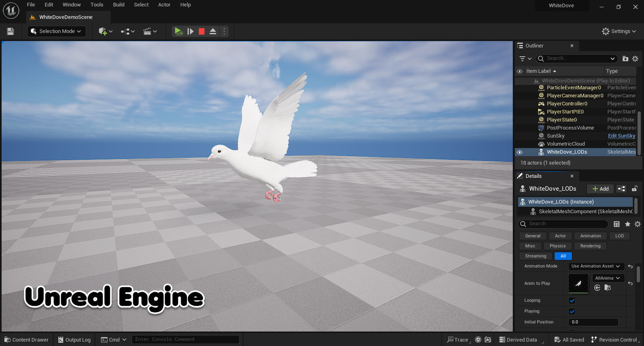The height and width of the screenshot is (346, 644).
Task: Filter Details by General category
Action: pyautogui.click(x=533, y=236)
